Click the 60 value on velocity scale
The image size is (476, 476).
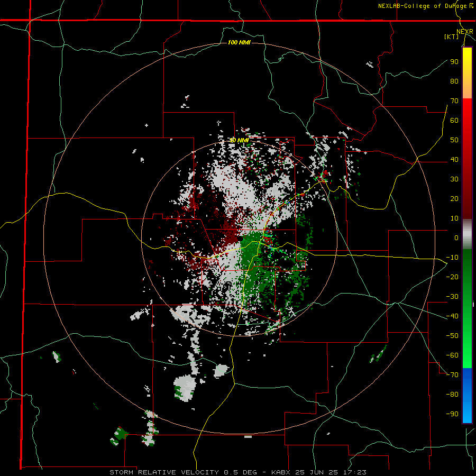(x=454, y=120)
